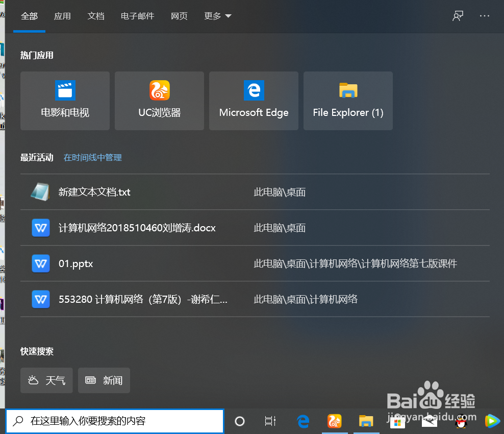Open the Mail app on taskbar

click(430, 421)
